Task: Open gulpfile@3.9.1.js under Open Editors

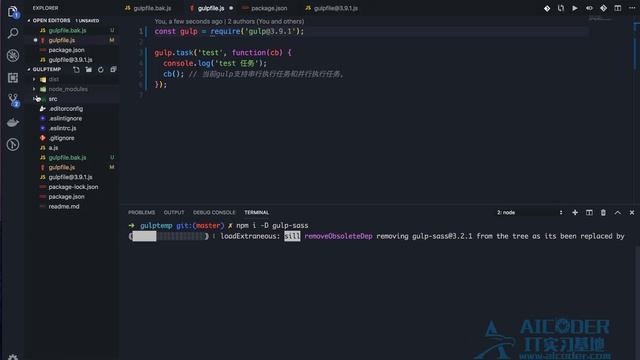Action: [x=70, y=60]
